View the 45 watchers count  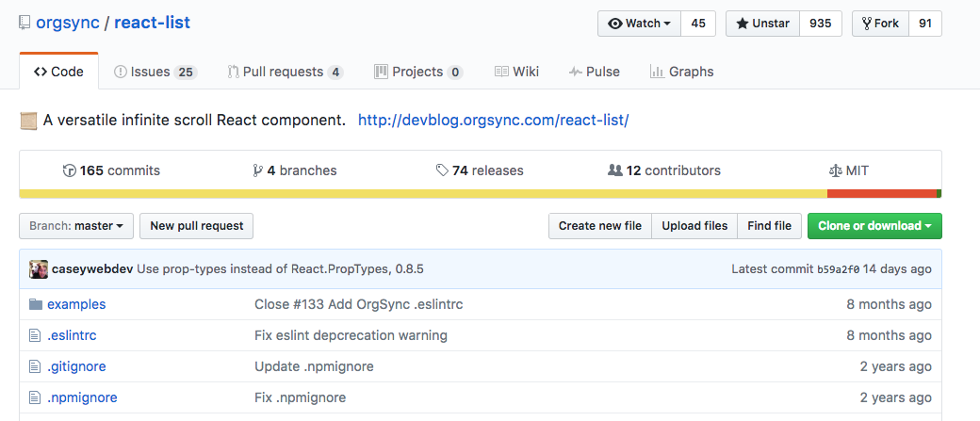pyautogui.click(x=698, y=24)
